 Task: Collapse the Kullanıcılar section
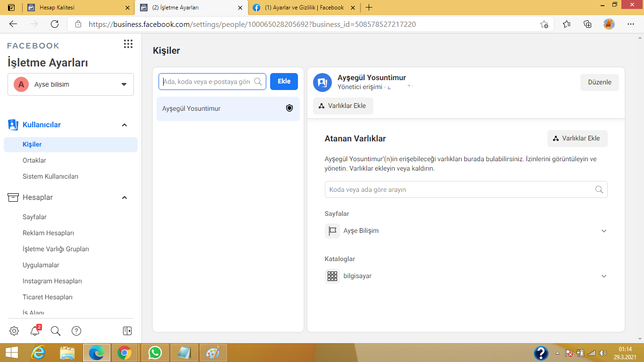pyautogui.click(x=124, y=125)
